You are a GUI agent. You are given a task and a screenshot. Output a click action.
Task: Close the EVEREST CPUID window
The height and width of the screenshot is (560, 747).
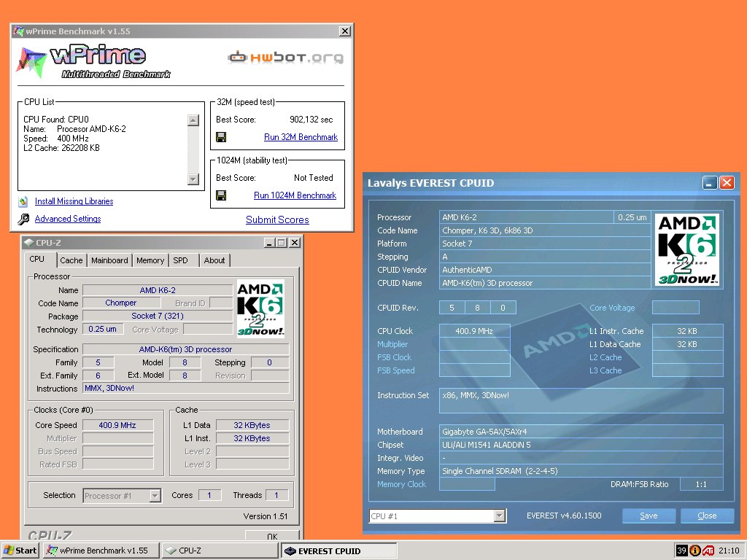727,183
